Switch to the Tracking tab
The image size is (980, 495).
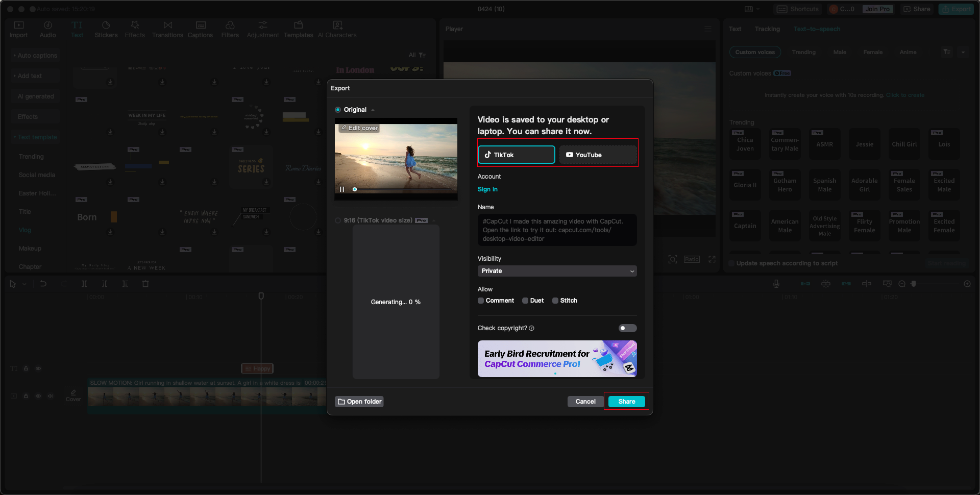coord(767,29)
